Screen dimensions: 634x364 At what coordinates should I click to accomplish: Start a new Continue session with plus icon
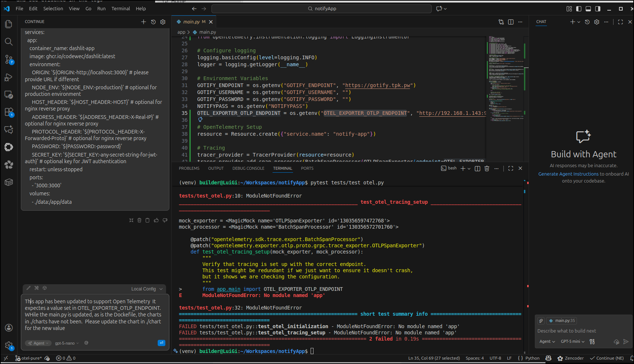pos(143,22)
